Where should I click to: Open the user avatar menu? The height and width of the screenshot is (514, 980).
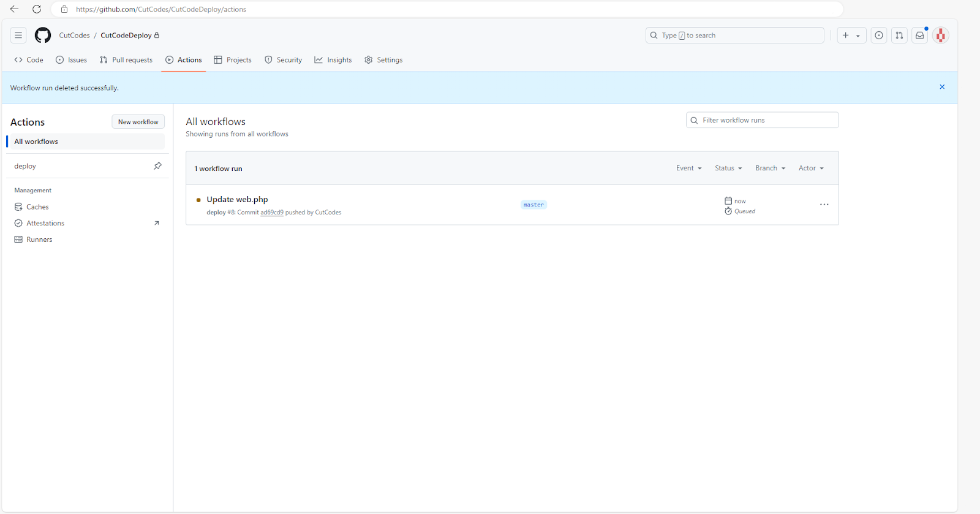click(941, 36)
